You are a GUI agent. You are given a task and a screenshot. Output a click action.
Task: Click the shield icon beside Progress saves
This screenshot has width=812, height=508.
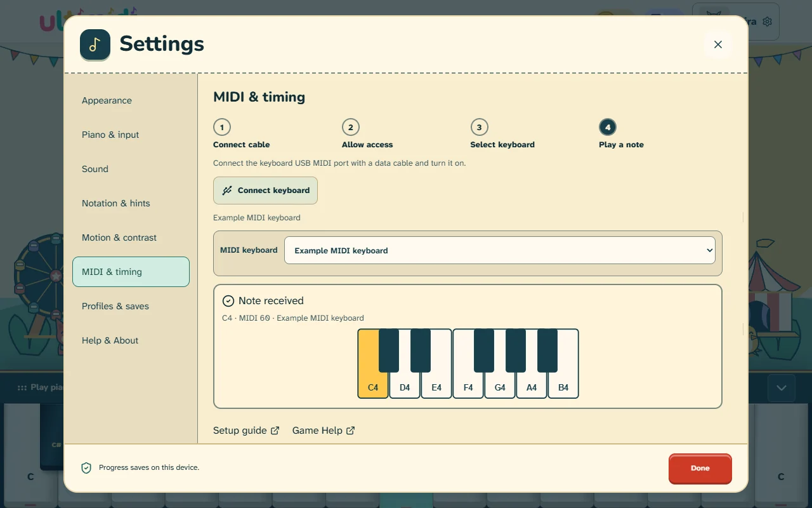click(86, 468)
